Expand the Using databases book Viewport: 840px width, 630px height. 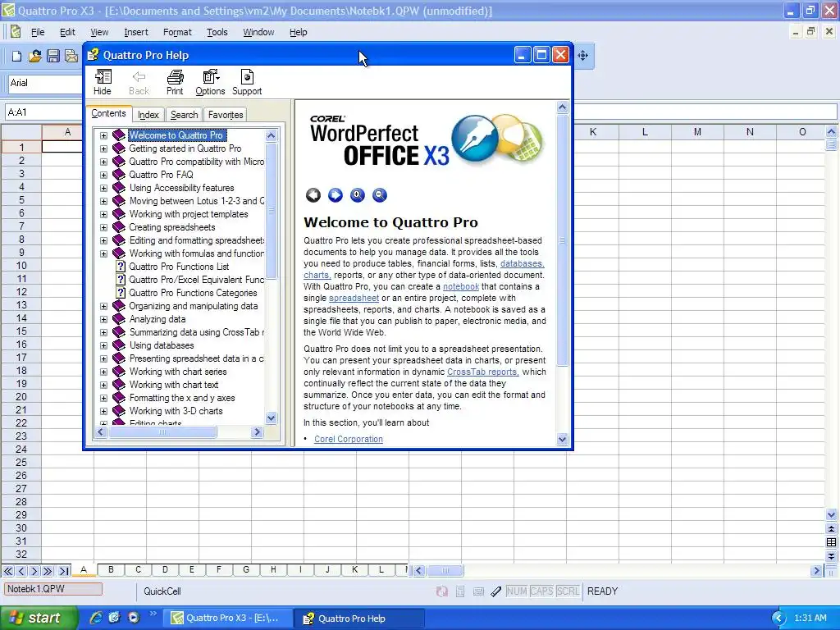point(104,345)
